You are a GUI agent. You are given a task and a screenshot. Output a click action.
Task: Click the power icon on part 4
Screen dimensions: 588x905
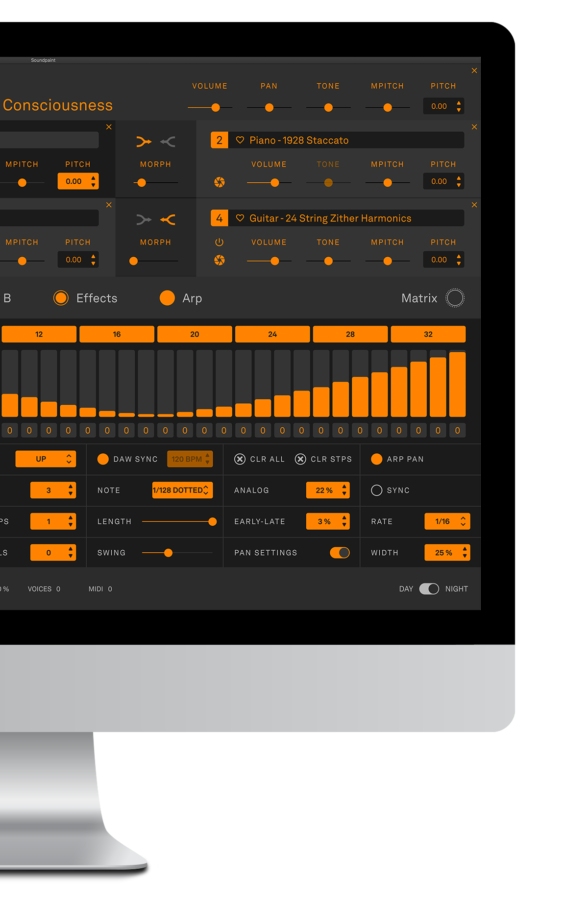click(219, 242)
